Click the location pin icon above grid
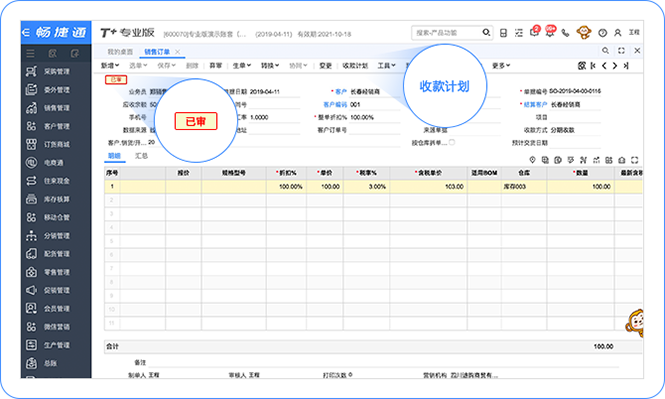This screenshot has width=665, height=399. 532,160
